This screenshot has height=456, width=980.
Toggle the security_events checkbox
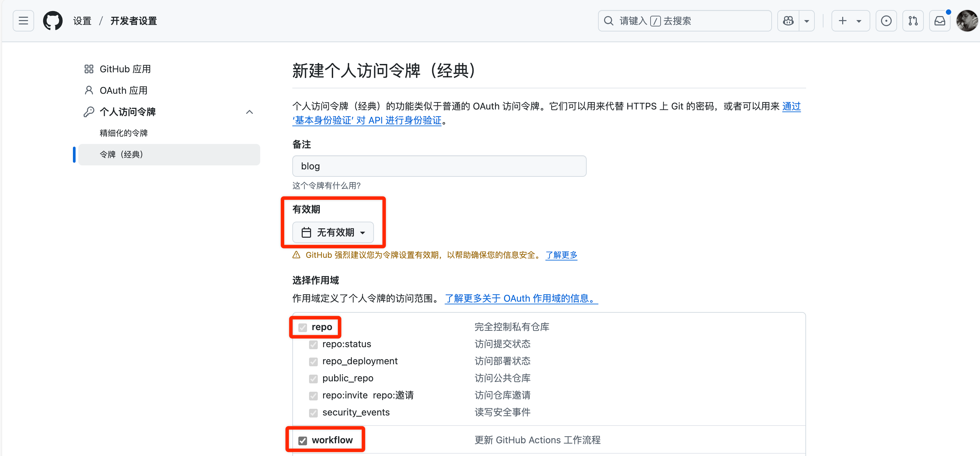coord(313,412)
